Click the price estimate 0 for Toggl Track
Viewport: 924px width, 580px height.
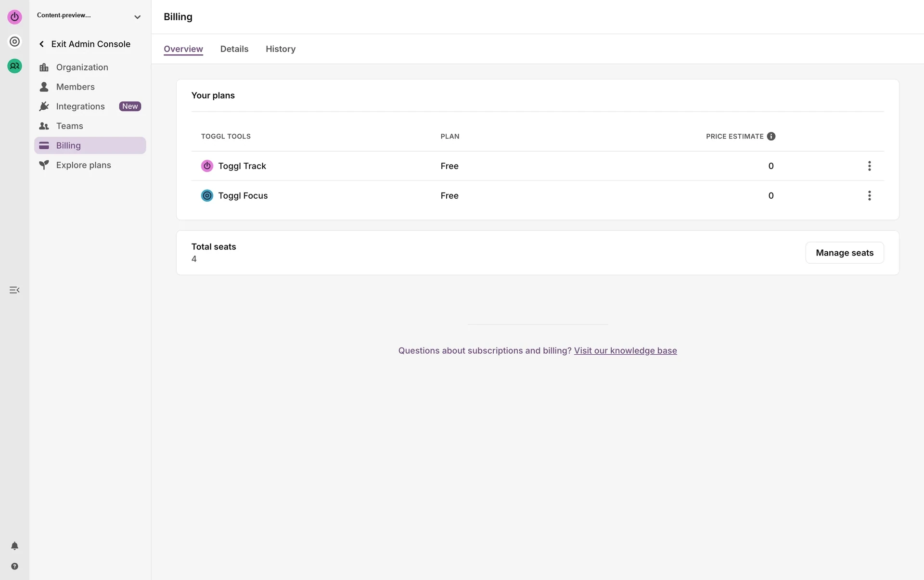pyautogui.click(x=771, y=166)
